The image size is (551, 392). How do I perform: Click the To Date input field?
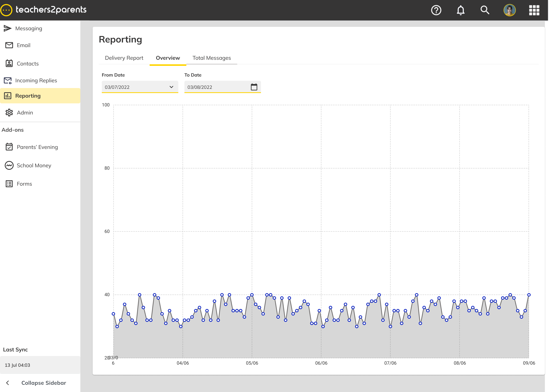[223, 87]
